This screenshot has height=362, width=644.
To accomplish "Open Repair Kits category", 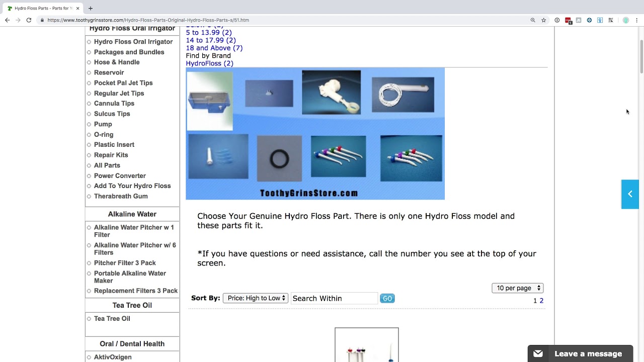I will (x=111, y=155).
